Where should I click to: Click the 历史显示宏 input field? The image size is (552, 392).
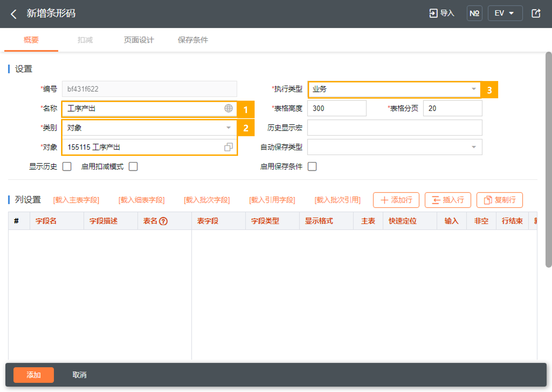[x=395, y=128]
